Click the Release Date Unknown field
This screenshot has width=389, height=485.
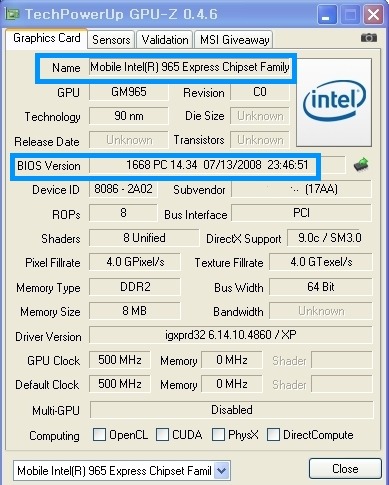129,140
